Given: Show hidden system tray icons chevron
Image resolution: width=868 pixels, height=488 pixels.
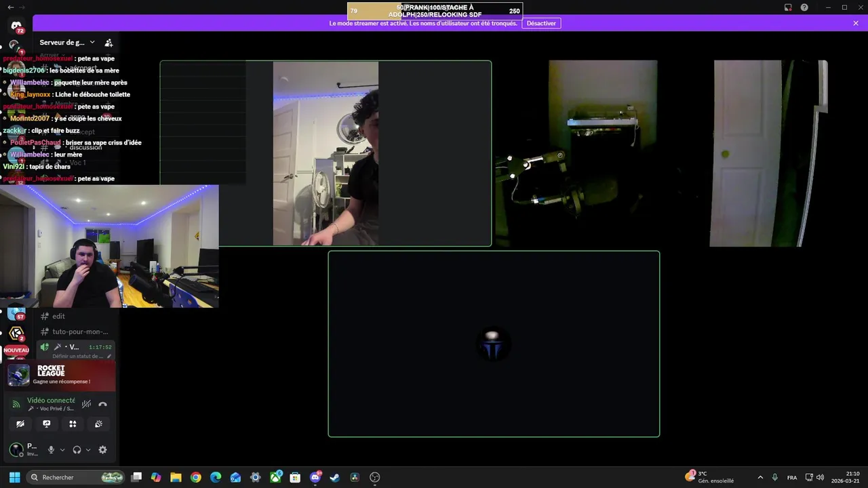Looking at the screenshot, I should [x=760, y=477].
